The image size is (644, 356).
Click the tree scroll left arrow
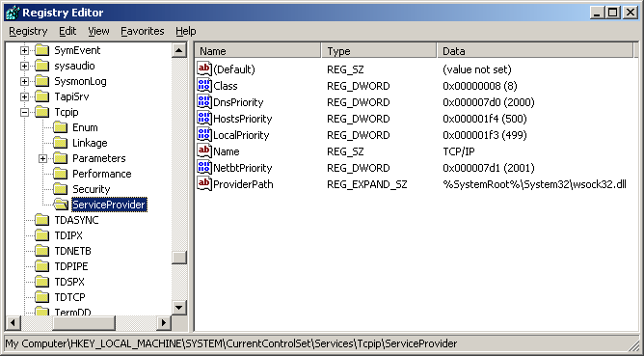13,322
